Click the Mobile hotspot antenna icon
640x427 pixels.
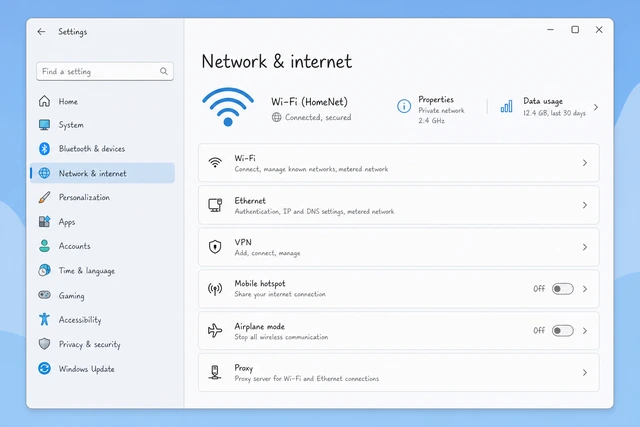point(215,289)
